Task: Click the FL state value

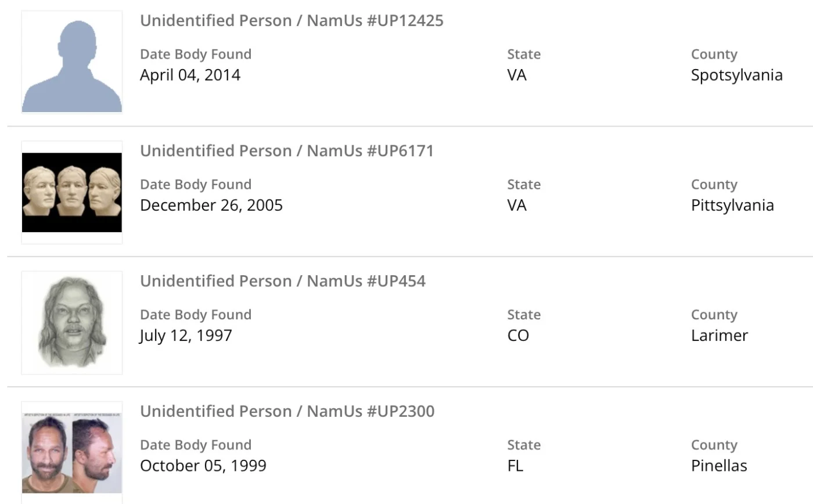Action: pyautogui.click(x=515, y=465)
